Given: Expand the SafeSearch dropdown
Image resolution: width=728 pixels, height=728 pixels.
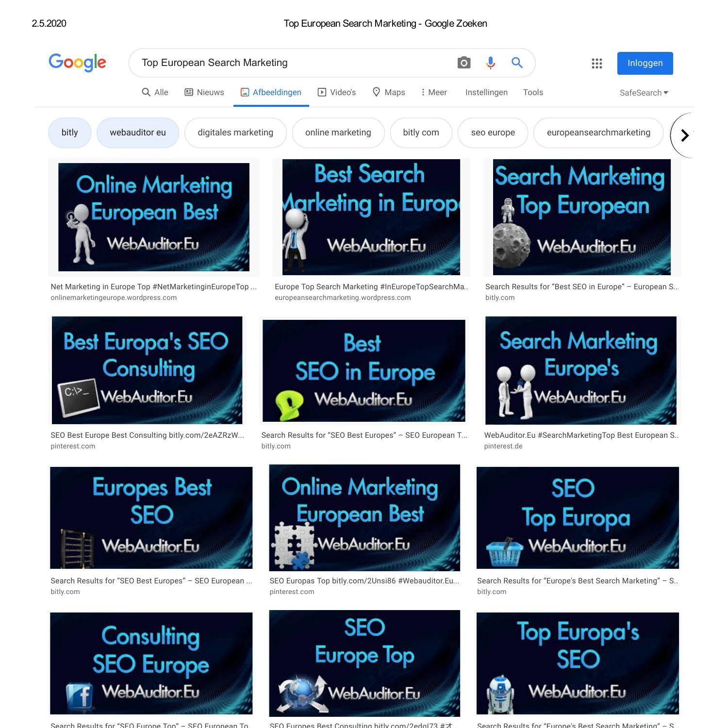Looking at the screenshot, I should (644, 93).
